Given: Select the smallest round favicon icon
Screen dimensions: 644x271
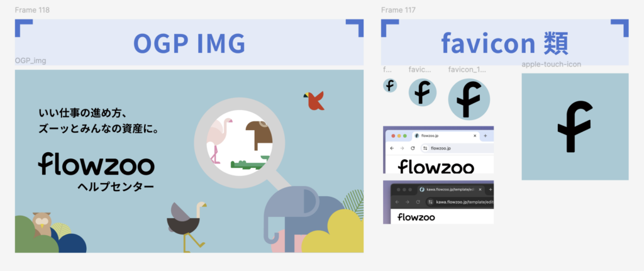Looking at the screenshot, I should pos(390,86).
